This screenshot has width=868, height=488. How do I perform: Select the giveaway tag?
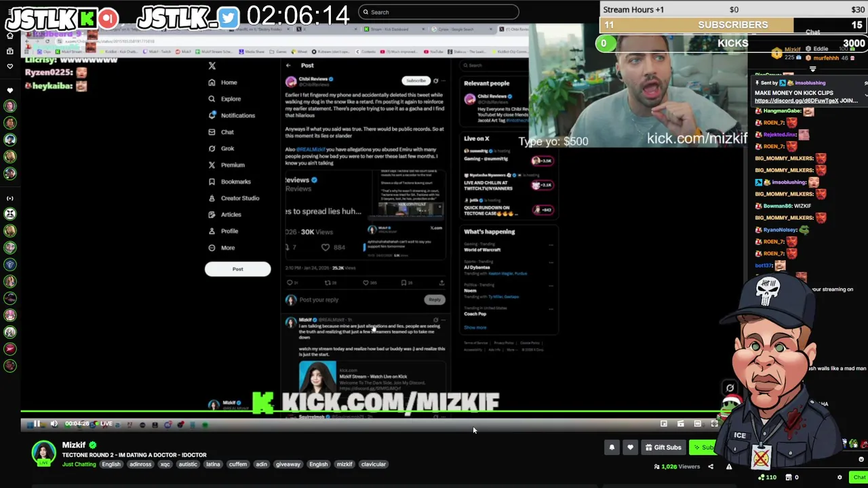[x=288, y=464]
